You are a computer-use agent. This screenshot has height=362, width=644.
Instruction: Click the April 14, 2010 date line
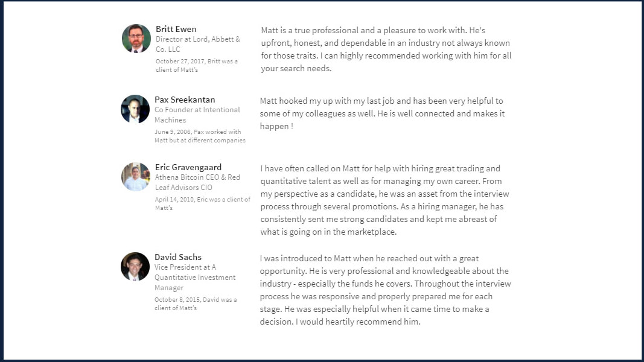coord(202,203)
